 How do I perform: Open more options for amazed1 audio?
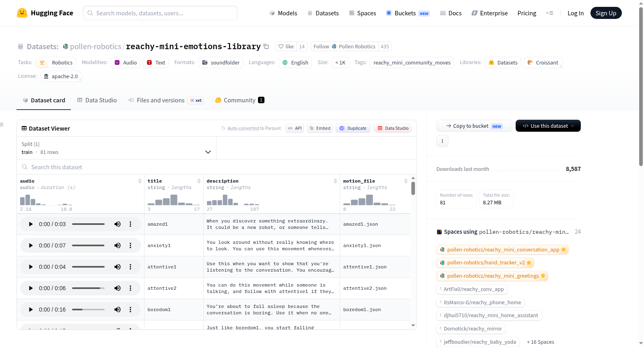pyautogui.click(x=130, y=224)
